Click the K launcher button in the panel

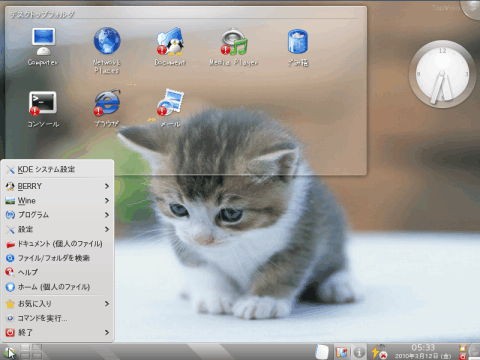[x=10, y=352]
